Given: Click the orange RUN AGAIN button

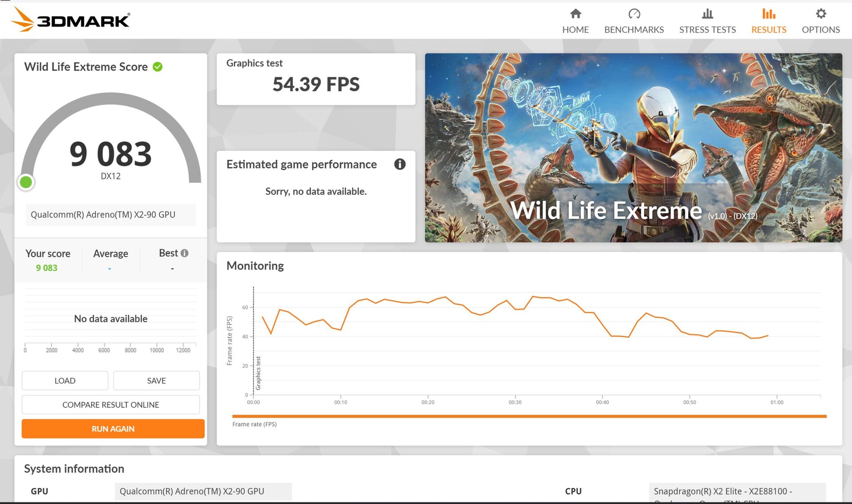Looking at the screenshot, I should [x=113, y=429].
